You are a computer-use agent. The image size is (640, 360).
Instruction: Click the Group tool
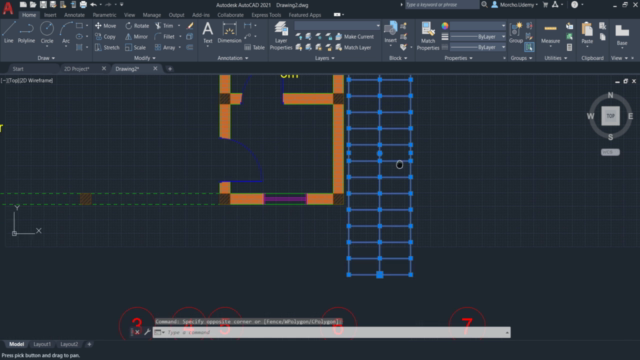(516, 32)
